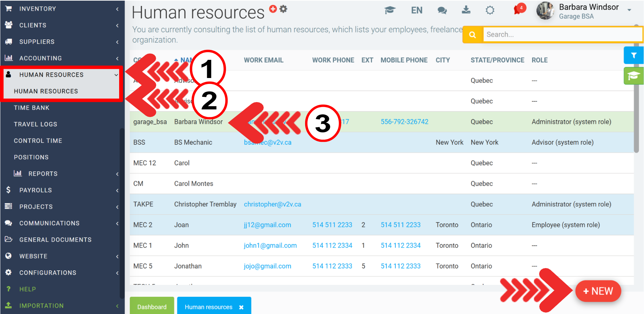Image resolution: width=644 pixels, height=314 pixels.
Task: Close the Human resources bottom tab
Action: click(241, 307)
